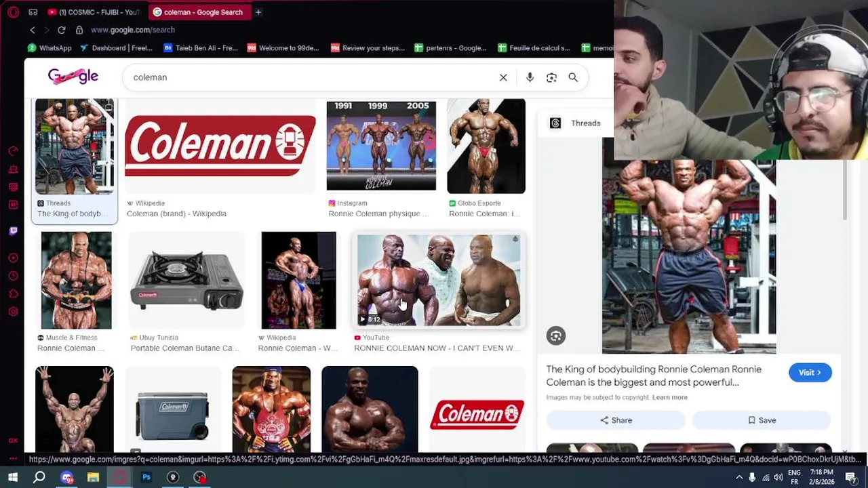Open Windows taskbar search

click(x=39, y=477)
